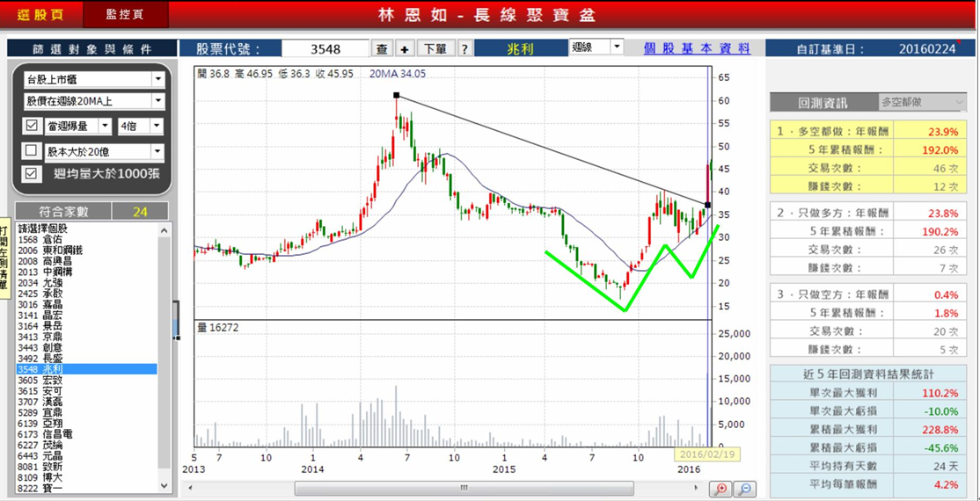Click the zoom out magnifier icon
The width and height of the screenshot is (980, 501).
[744, 489]
